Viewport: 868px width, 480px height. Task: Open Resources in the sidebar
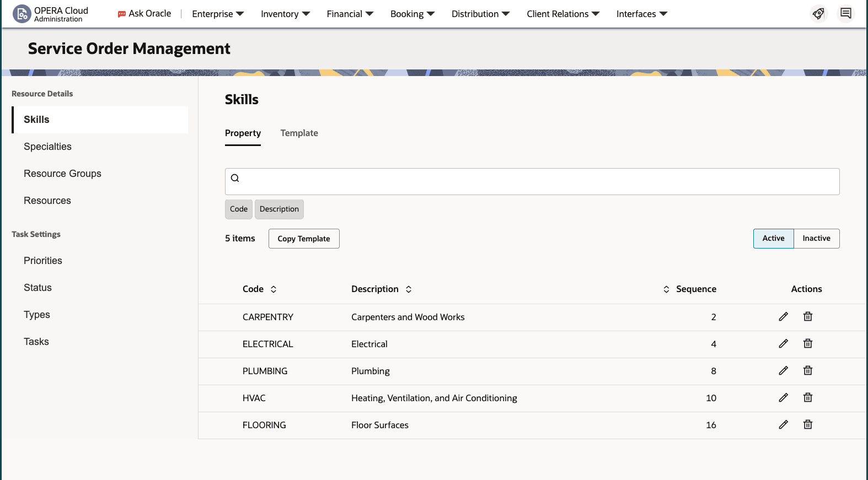100,201
